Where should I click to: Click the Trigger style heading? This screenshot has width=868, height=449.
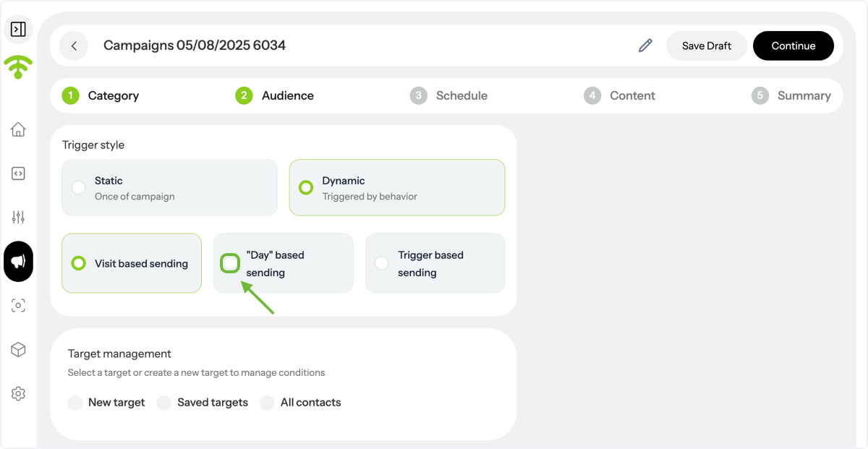93,145
